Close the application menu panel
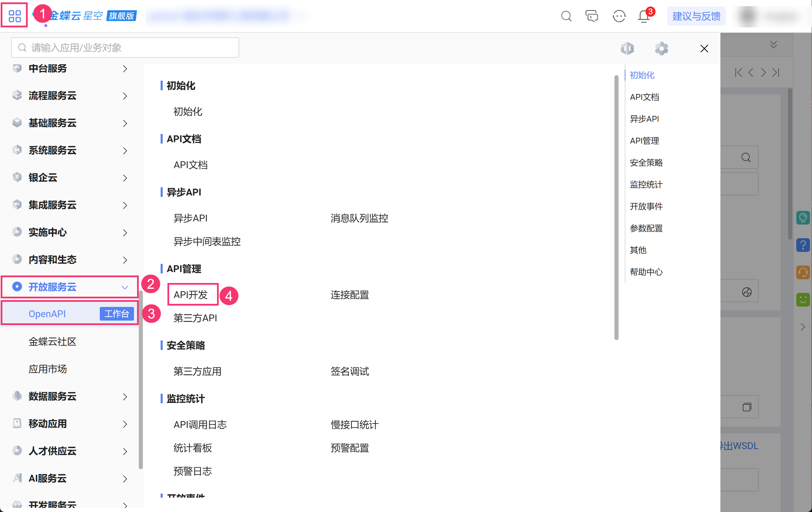 pos(704,49)
